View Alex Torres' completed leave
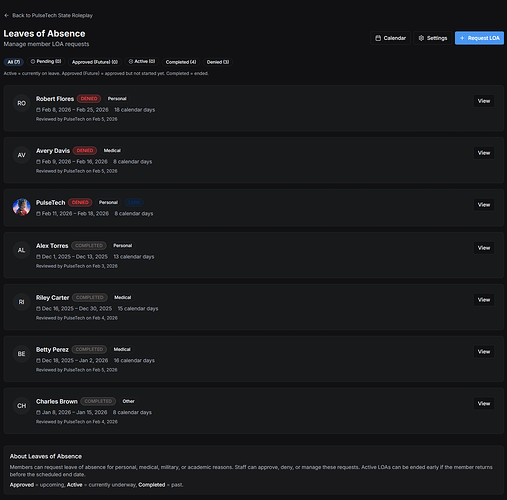 point(484,248)
